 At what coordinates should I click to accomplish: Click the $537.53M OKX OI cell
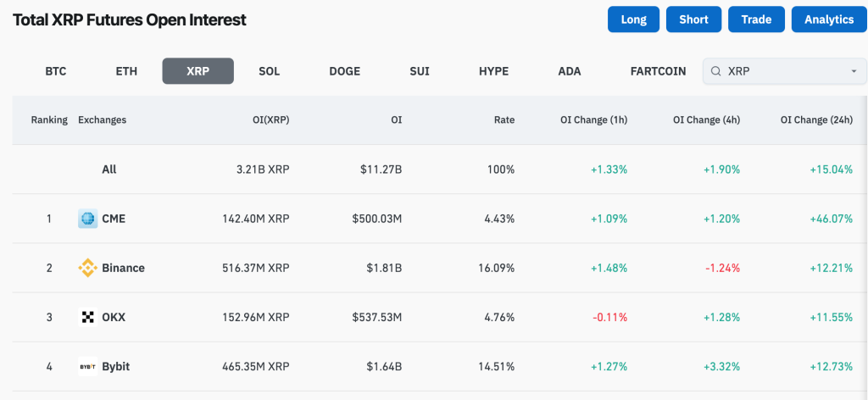point(377,317)
